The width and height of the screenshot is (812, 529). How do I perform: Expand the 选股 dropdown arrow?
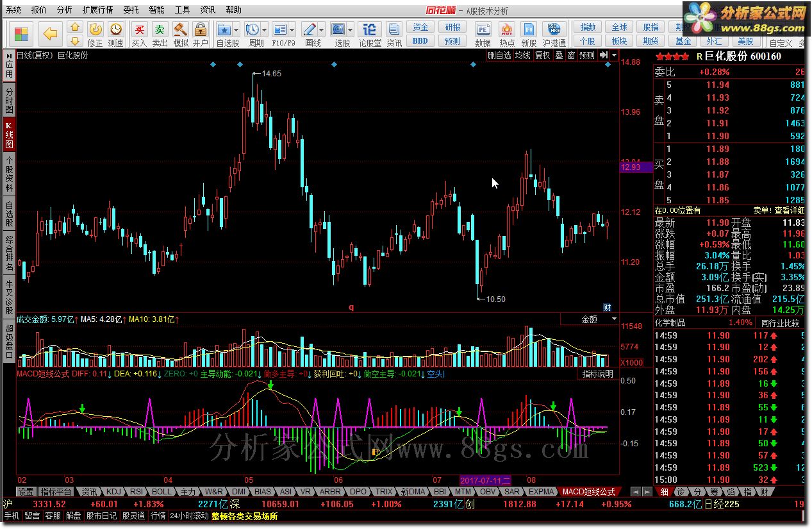click(350, 29)
